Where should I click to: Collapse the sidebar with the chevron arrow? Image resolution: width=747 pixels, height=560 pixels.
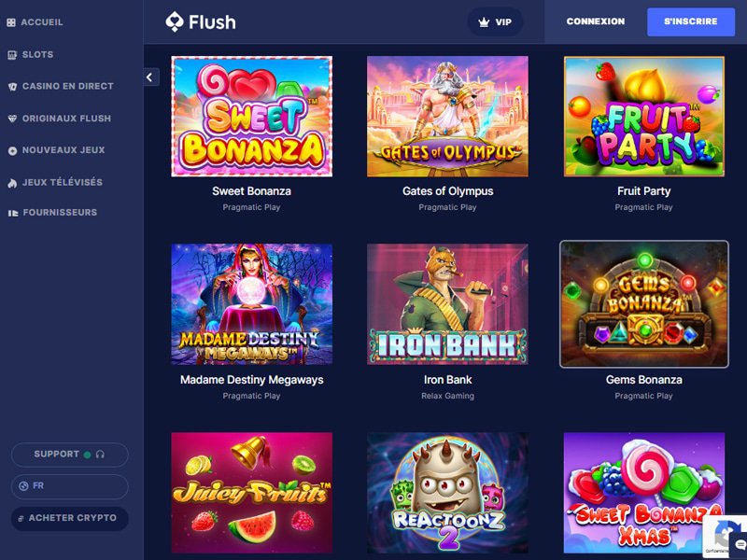[151, 77]
